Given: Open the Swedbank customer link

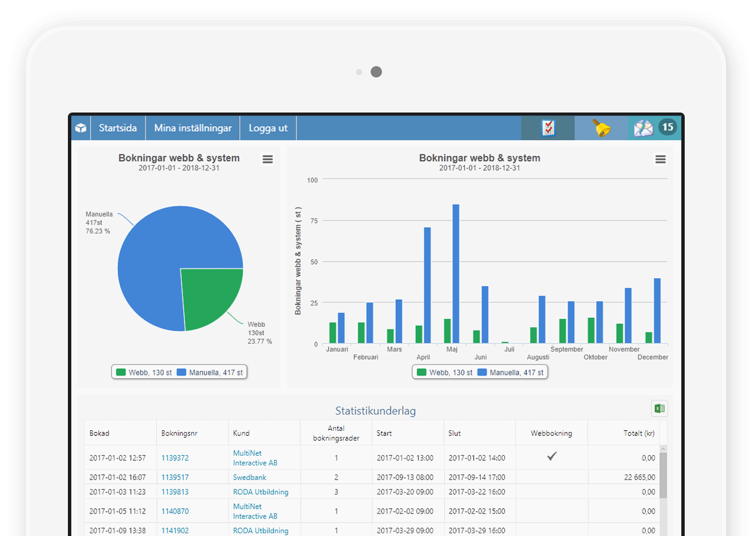Looking at the screenshot, I should (x=250, y=477).
